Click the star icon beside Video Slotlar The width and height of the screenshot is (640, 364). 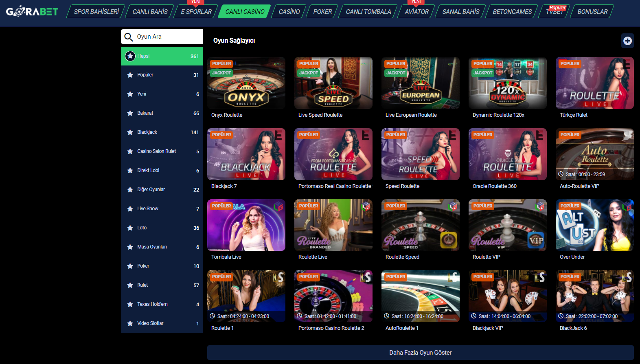130,323
